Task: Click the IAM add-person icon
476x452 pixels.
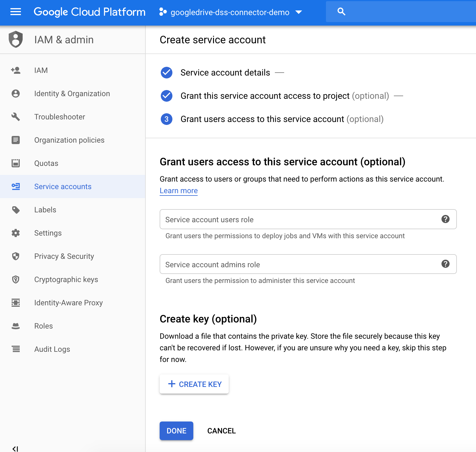Action: [x=16, y=70]
